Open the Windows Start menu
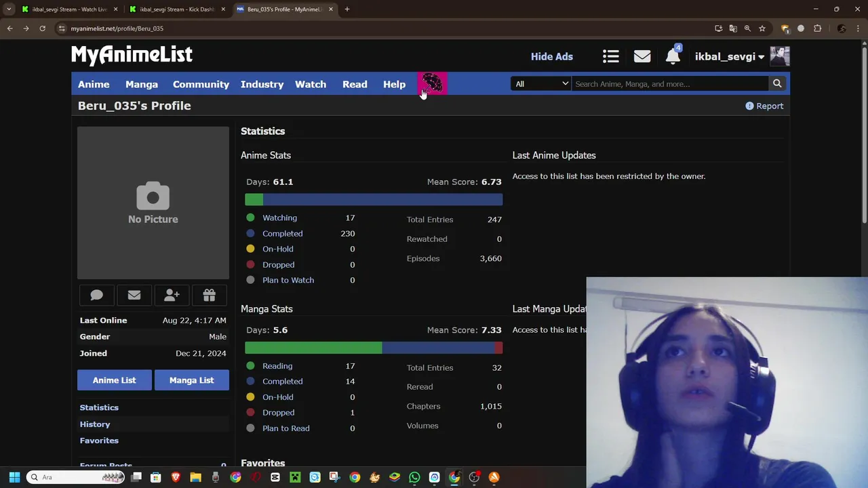 tap(14, 477)
